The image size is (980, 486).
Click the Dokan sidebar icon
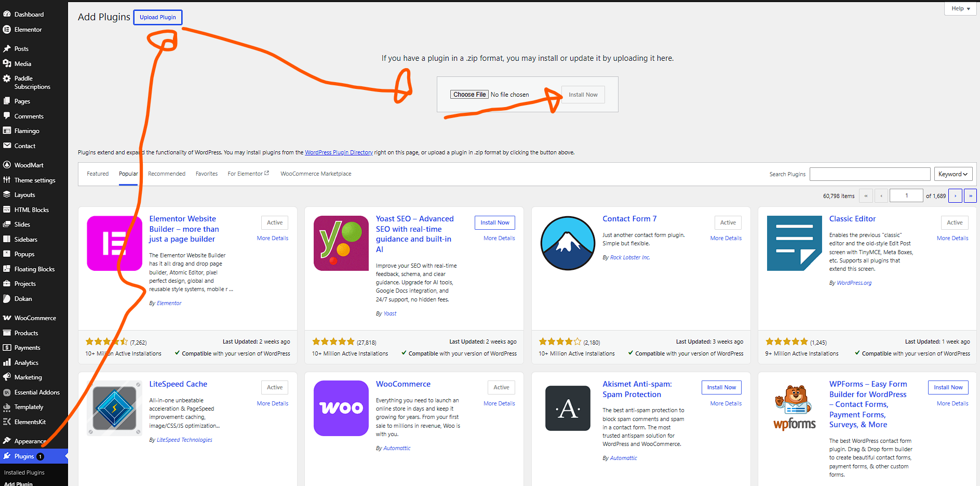point(7,298)
